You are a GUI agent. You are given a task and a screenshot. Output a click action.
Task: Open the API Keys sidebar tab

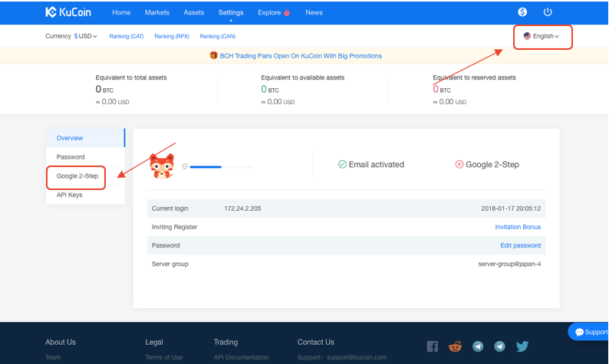click(85, 195)
